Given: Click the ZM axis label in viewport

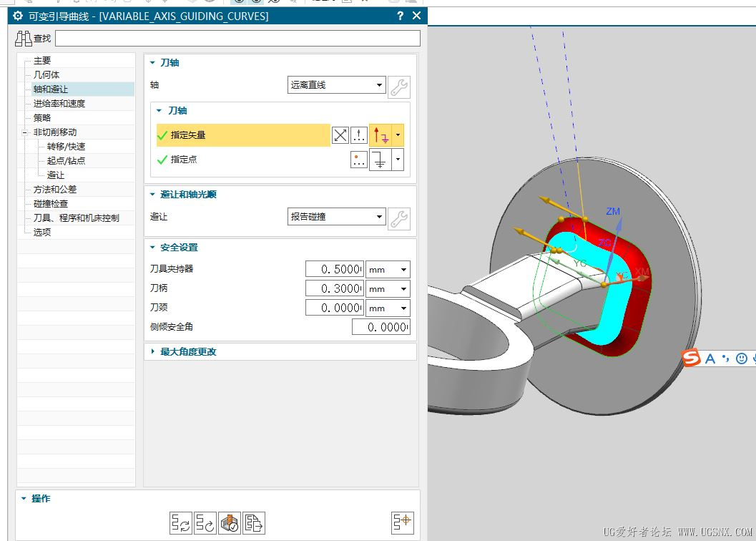Looking at the screenshot, I should (613, 211).
